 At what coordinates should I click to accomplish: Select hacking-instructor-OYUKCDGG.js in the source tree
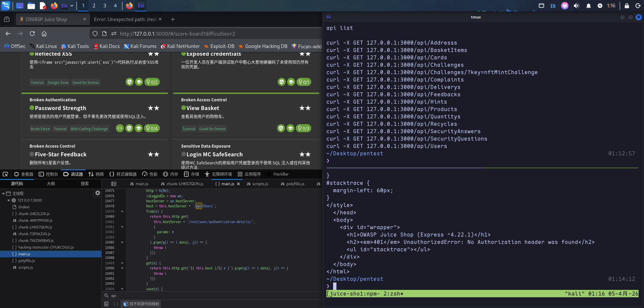46,247
